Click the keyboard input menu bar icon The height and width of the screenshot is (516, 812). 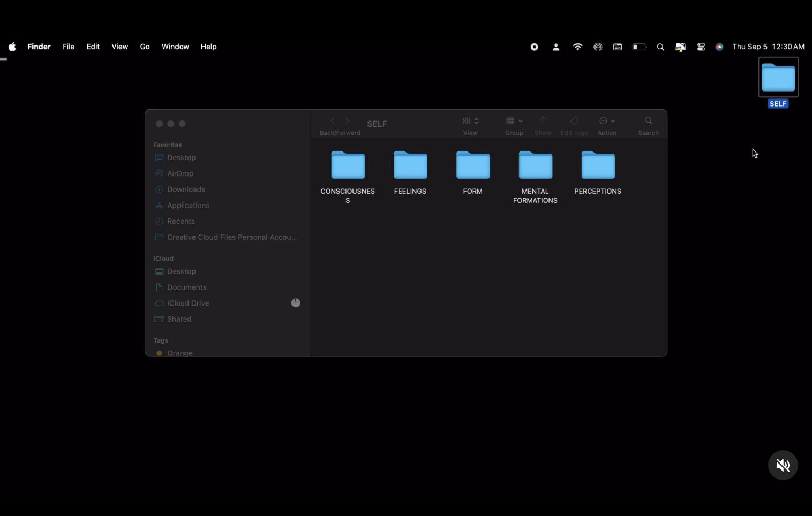coord(618,47)
